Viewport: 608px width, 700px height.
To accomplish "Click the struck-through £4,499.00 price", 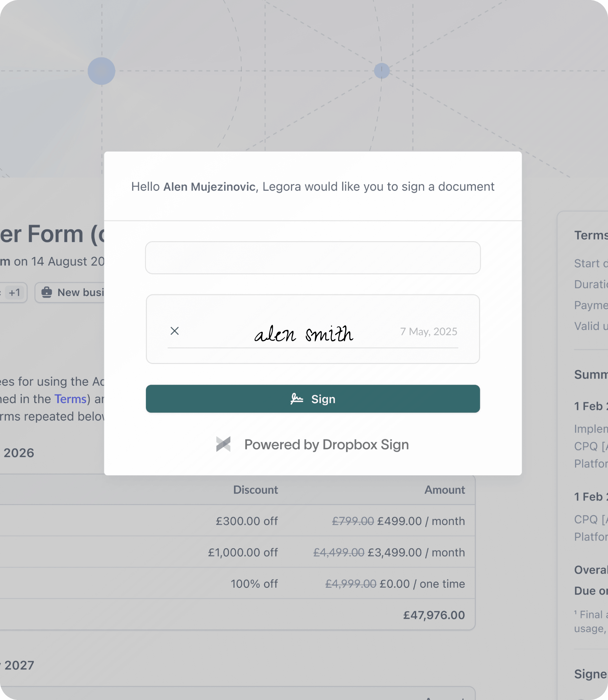I will point(338,552).
